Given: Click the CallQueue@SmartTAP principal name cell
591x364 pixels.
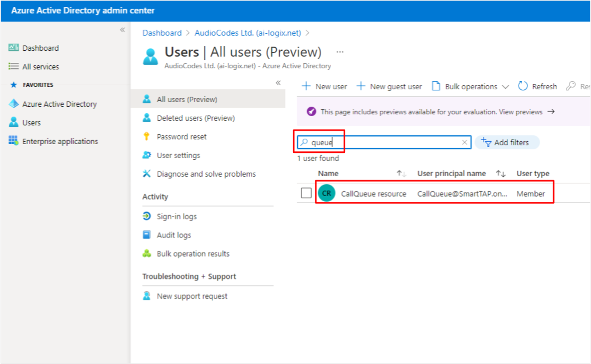Looking at the screenshot, I should click(x=462, y=194).
